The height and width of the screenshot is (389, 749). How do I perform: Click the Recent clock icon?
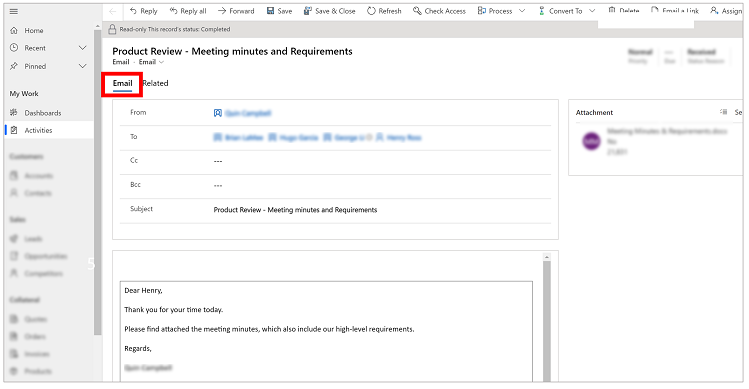[x=14, y=48]
